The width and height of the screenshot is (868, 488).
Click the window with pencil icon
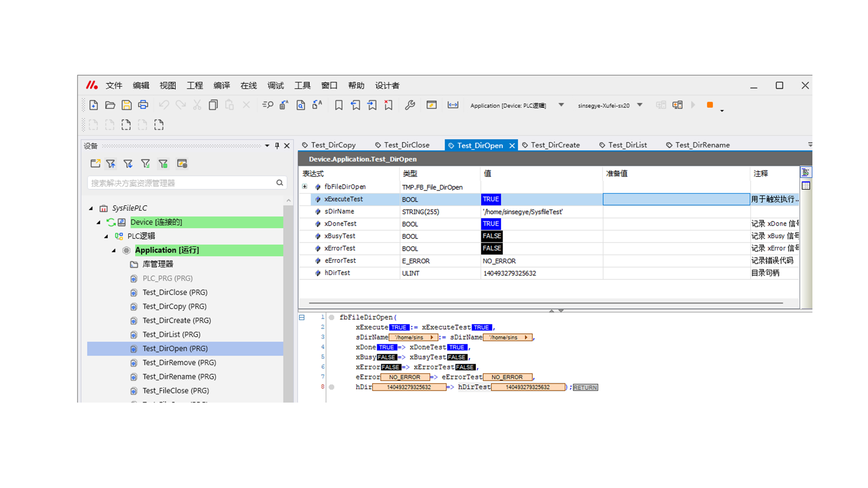click(x=431, y=105)
